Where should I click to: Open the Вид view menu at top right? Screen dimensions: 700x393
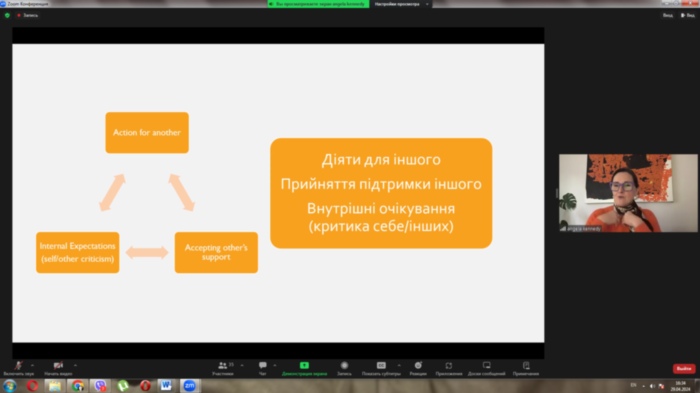tap(668, 15)
